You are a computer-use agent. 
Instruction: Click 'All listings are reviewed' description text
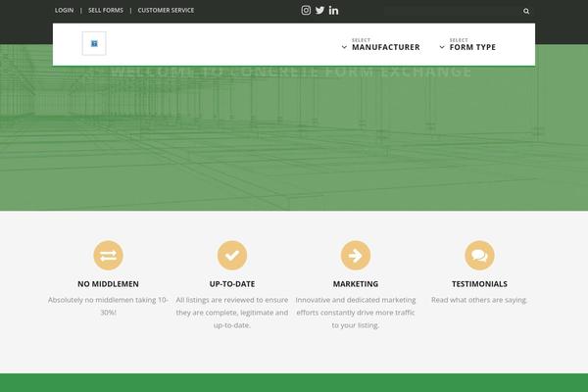(232, 313)
